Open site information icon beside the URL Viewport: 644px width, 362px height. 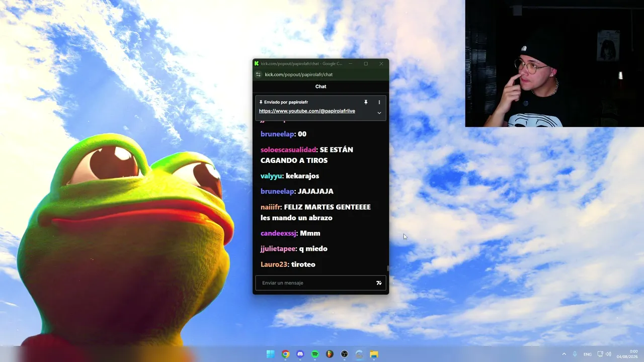point(259,74)
